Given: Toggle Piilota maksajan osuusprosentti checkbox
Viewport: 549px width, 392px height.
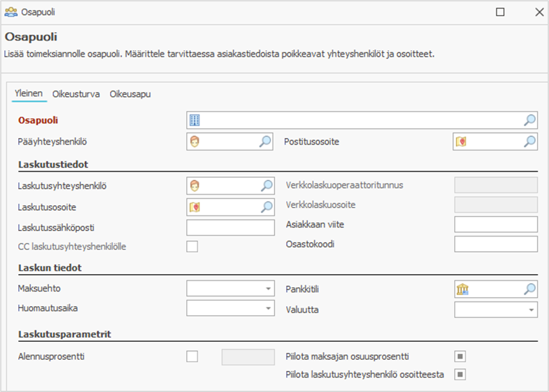Looking at the screenshot, I should [x=460, y=356].
